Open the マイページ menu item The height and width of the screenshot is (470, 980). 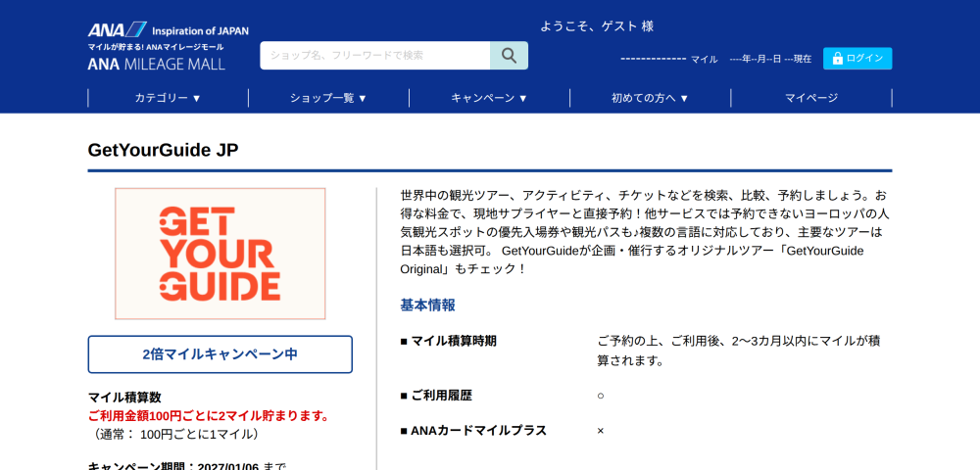click(811, 98)
